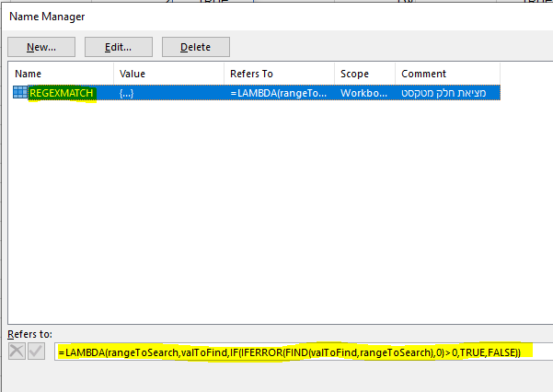553x392 pixels.
Task: Cancel the formula edit with the X icon
Action: pos(17,352)
